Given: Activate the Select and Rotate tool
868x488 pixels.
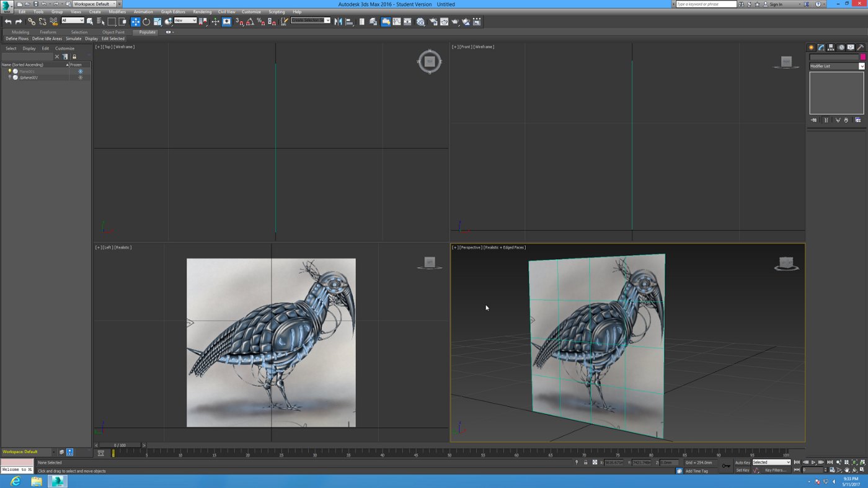Looking at the screenshot, I should tap(146, 22).
